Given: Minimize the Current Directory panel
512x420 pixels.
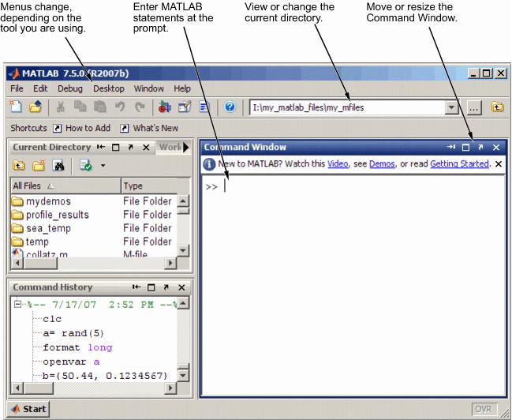Looking at the screenshot, I should [100, 147].
